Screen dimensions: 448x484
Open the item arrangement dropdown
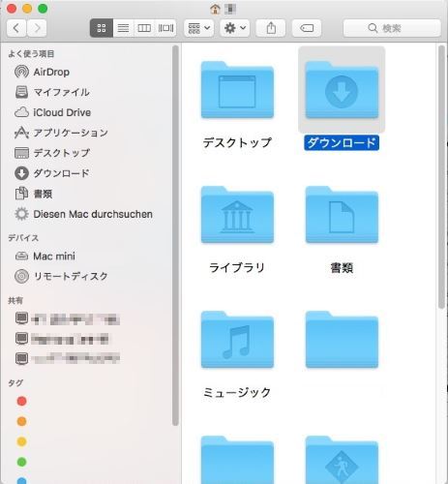(199, 28)
